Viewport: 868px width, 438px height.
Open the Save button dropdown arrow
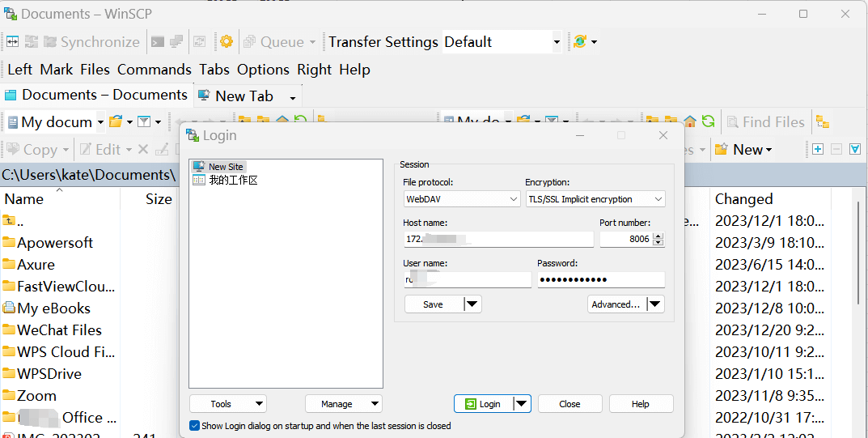pos(472,304)
